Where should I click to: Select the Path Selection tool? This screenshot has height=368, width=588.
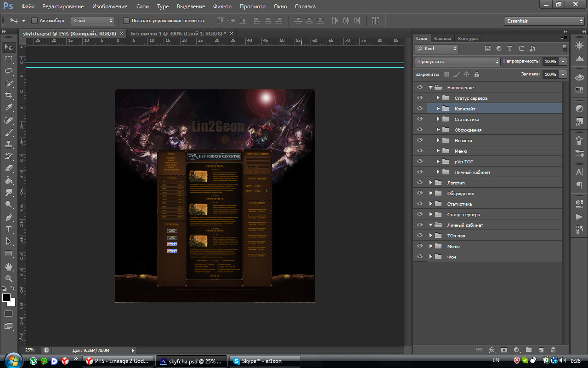(x=9, y=241)
